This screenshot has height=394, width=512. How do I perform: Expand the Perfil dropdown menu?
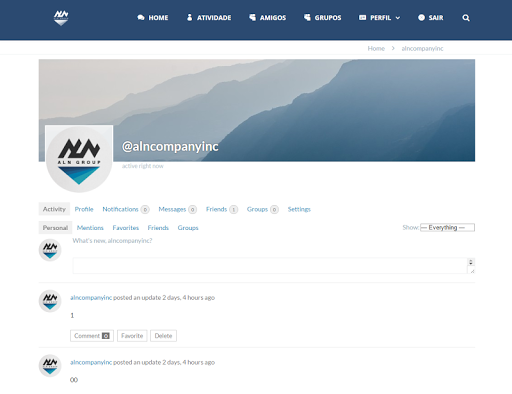tap(380, 18)
